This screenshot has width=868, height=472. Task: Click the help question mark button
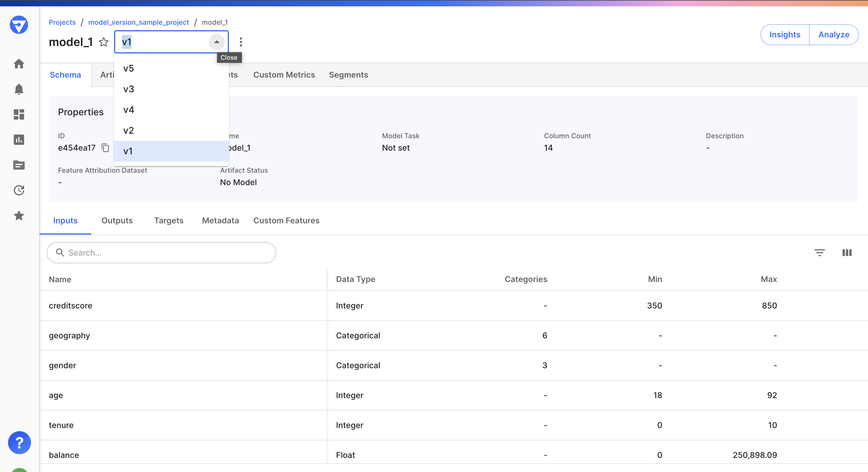(x=19, y=442)
